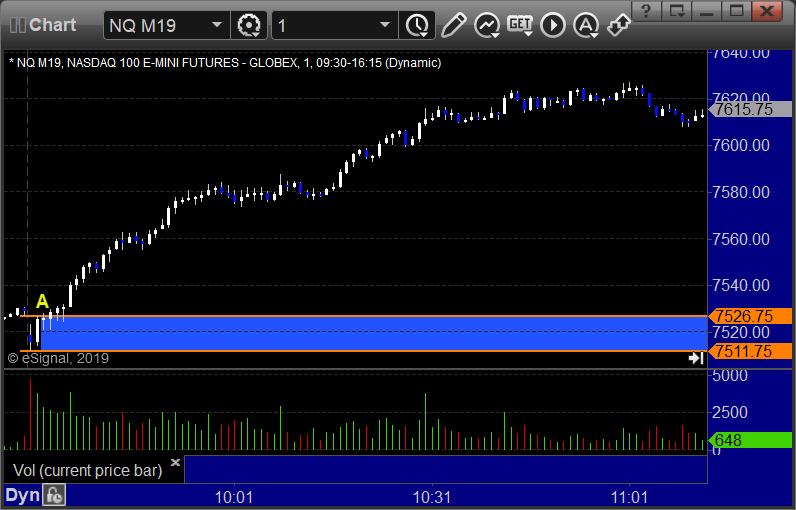Jump to latest bar arrow icon
This screenshot has width=796, height=510.
click(x=696, y=358)
